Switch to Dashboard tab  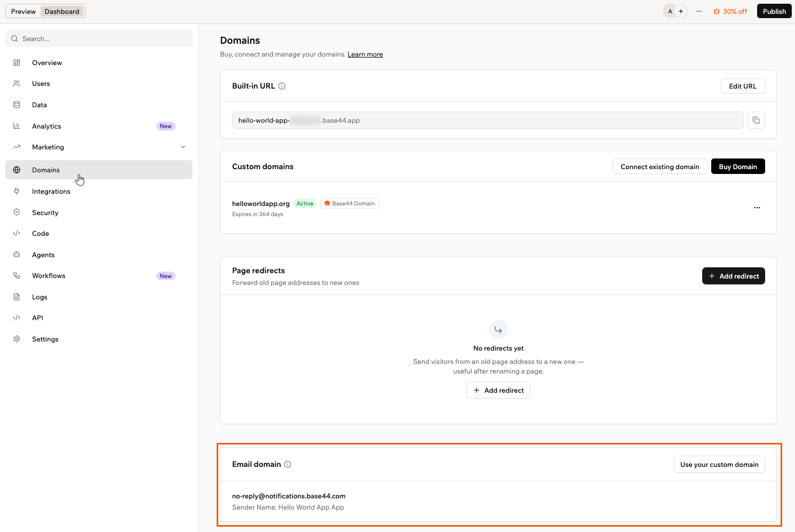[62, 11]
